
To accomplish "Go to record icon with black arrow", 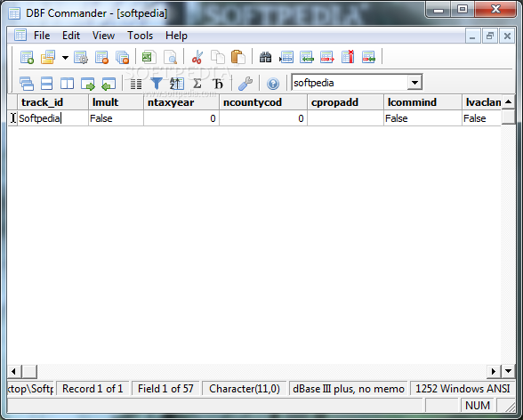I will pos(286,57).
